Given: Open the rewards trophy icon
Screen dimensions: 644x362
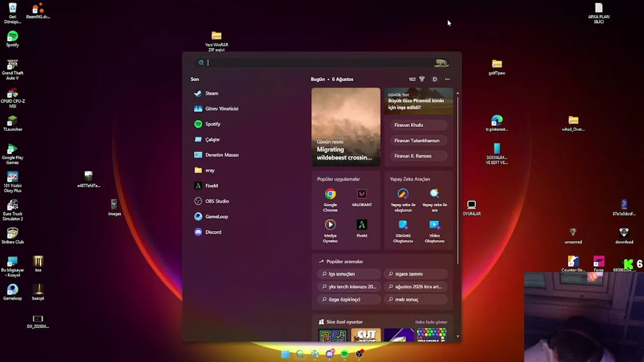Looking at the screenshot, I should click(422, 79).
